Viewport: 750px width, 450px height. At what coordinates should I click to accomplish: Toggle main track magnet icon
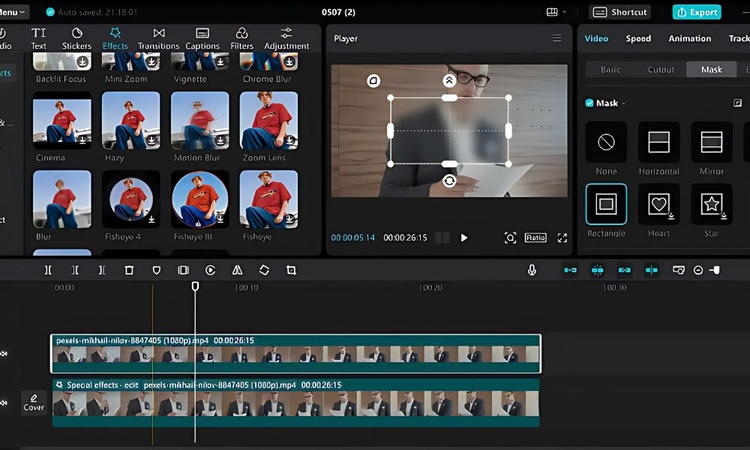pos(570,270)
